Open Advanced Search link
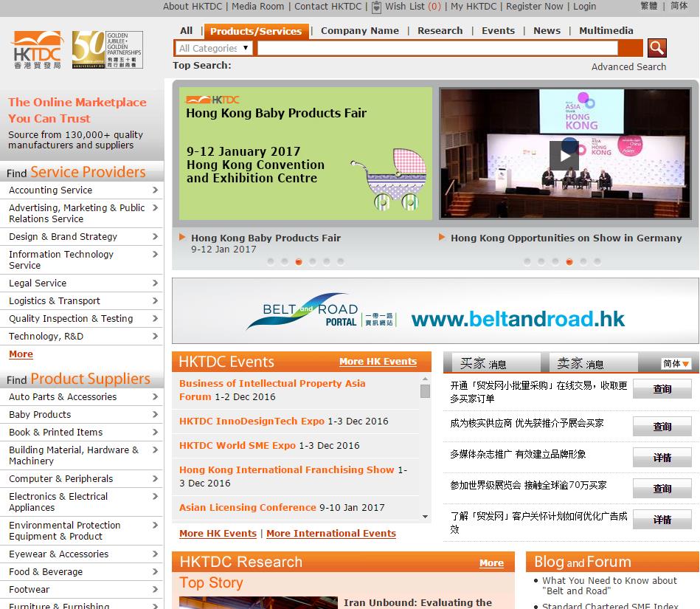The image size is (700, 609). [x=628, y=66]
